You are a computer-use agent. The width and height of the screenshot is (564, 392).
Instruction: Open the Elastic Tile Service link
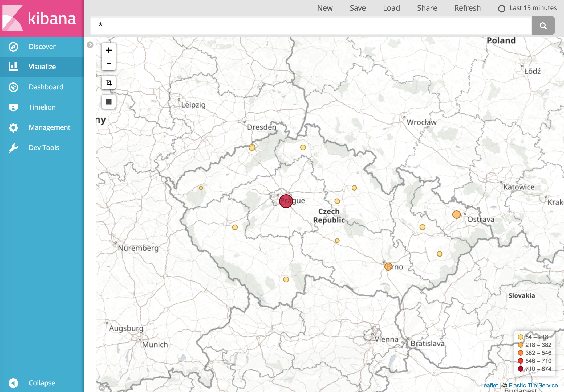coord(533,385)
